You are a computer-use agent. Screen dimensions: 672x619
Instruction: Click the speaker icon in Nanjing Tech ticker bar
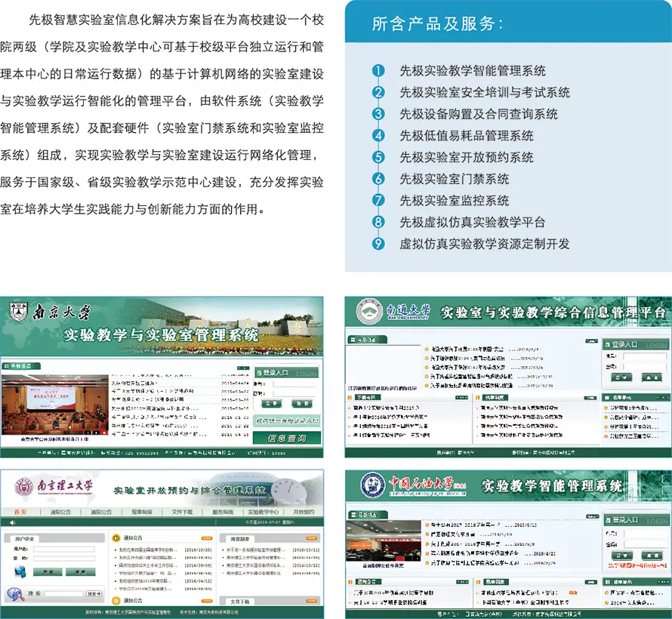point(12,522)
